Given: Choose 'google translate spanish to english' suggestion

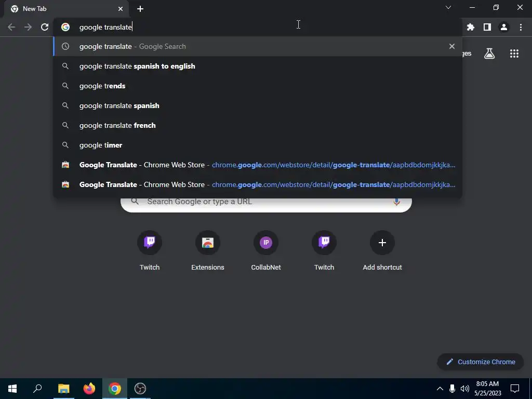Looking at the screenshot, I should (258, 66).
